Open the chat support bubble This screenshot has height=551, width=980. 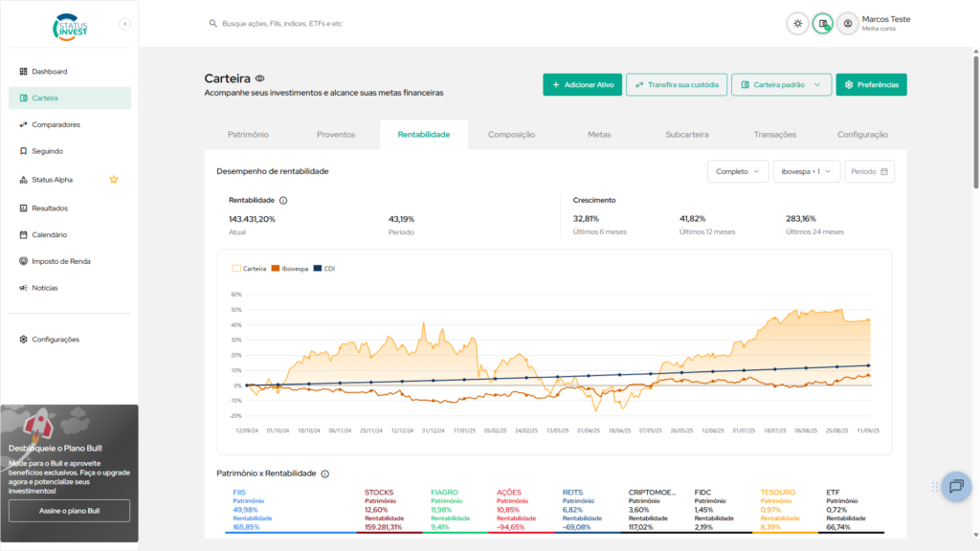tap(955, 486)
